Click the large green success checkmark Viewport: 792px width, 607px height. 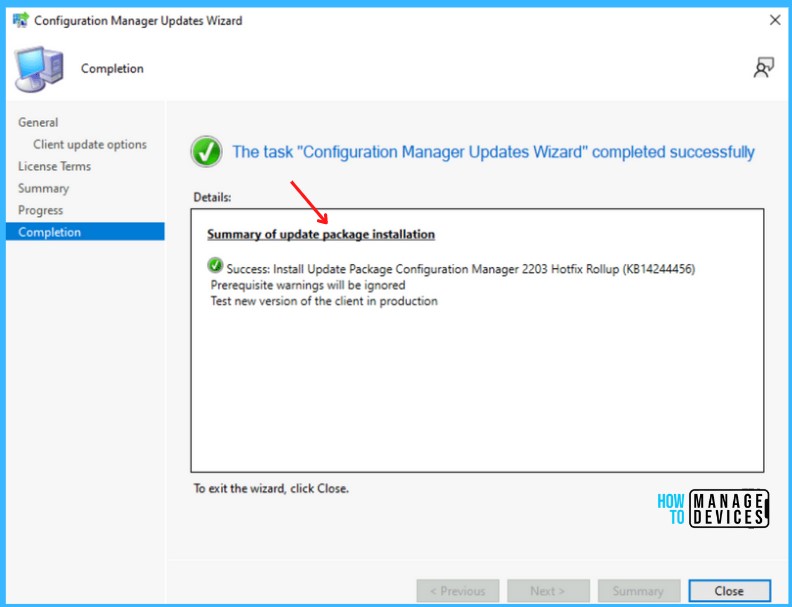[206, 151]
